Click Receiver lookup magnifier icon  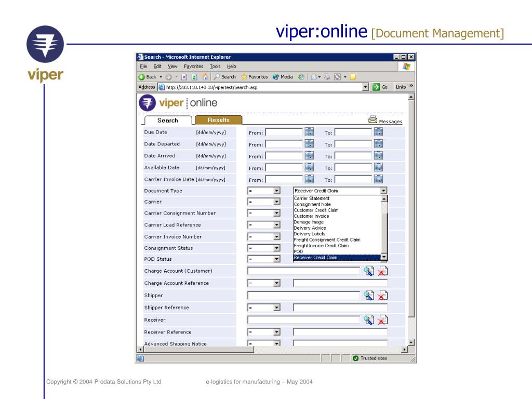369,320
